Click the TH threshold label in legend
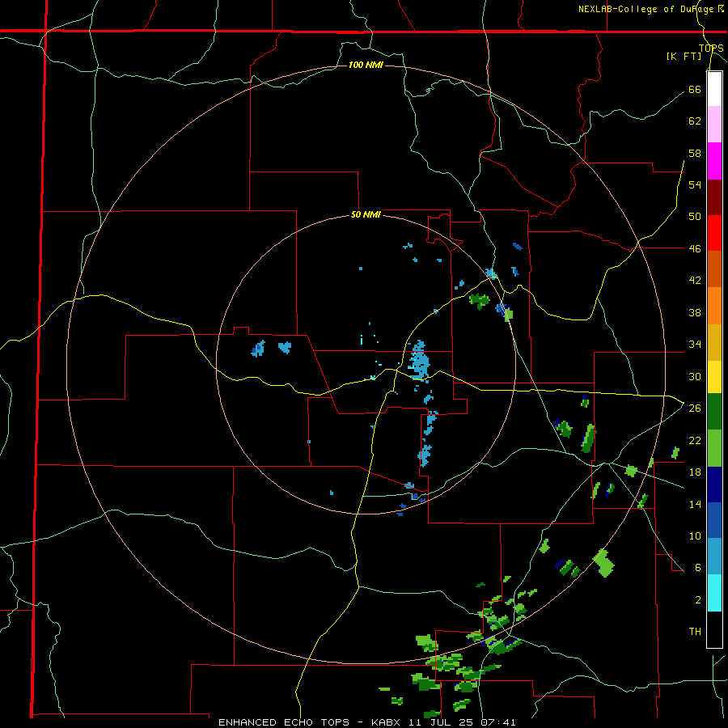Viewport: 728px width, 728px height. pos(695,631)
